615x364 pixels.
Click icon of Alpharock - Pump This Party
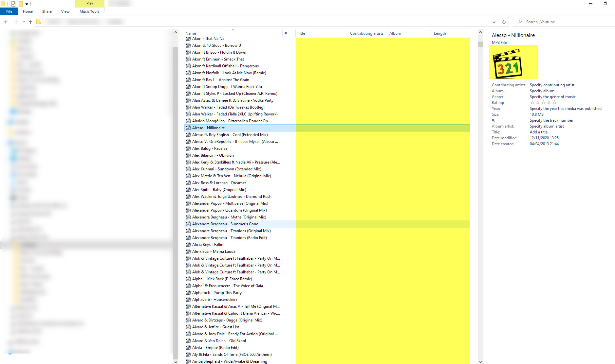[188, 293]
